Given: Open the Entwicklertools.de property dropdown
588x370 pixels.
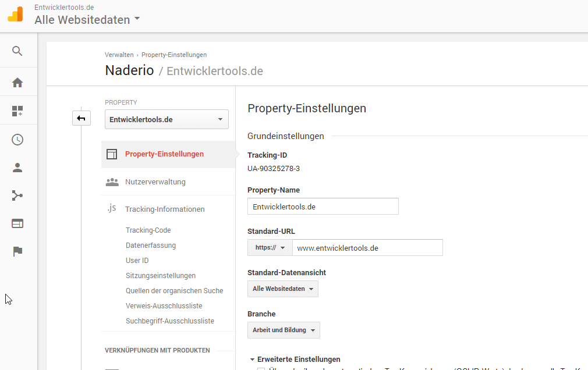Looking at the screenshot, I should pos(167,119).
